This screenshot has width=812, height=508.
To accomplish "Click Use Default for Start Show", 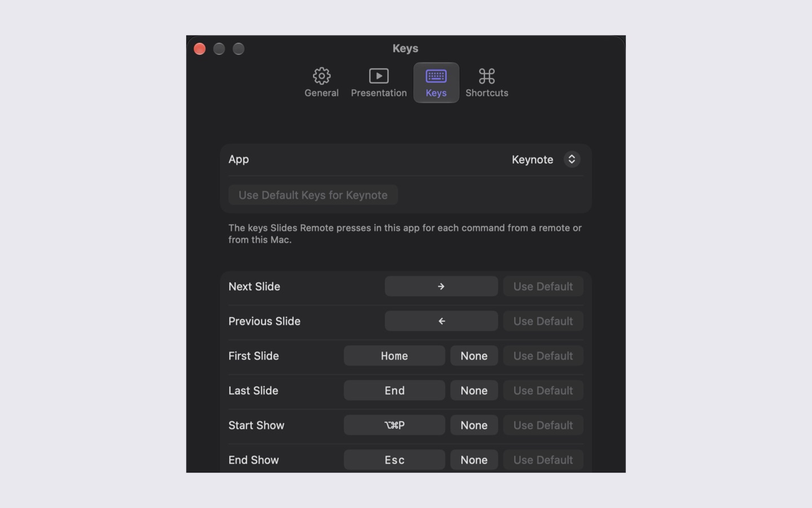I will (543, 425).
